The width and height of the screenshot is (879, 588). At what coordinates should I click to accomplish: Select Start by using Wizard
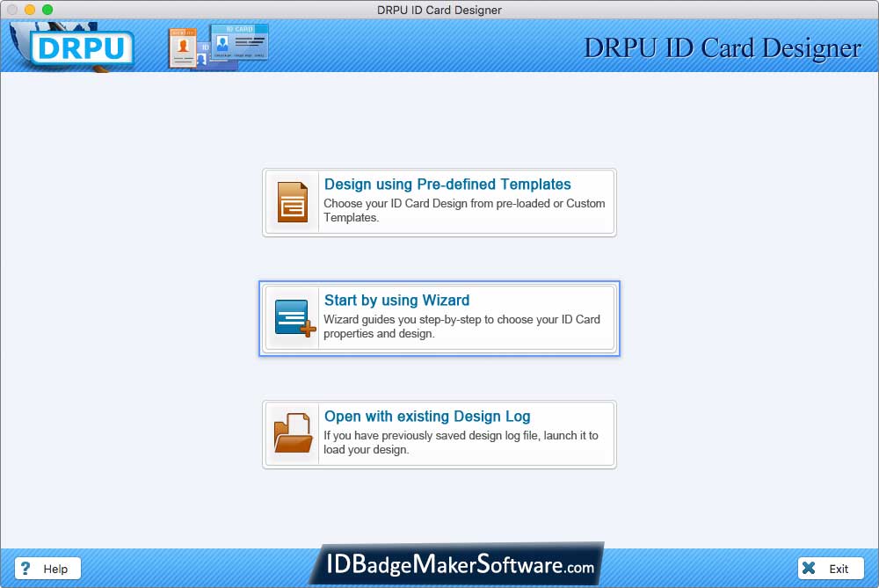[439, 318]
